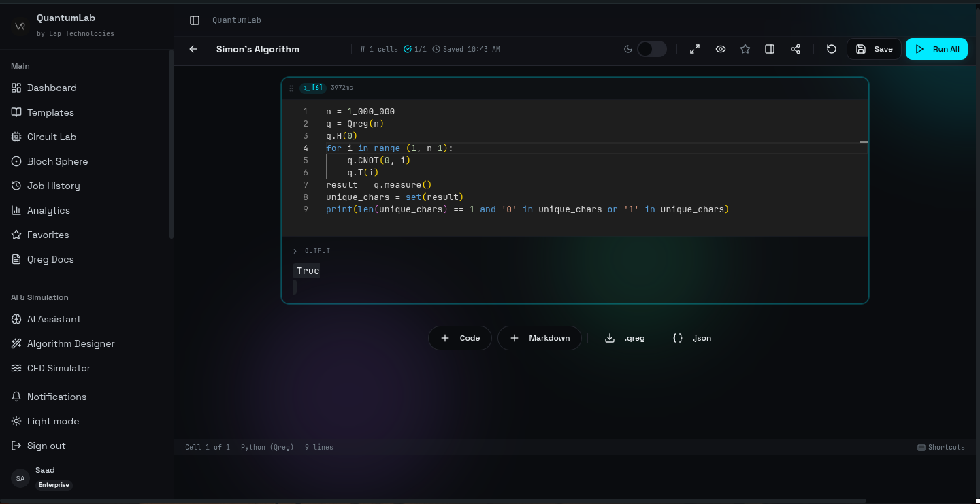This screenshot has width=980, height=504.
Task: Grab the cell drag handle
Action: (291, 88)
